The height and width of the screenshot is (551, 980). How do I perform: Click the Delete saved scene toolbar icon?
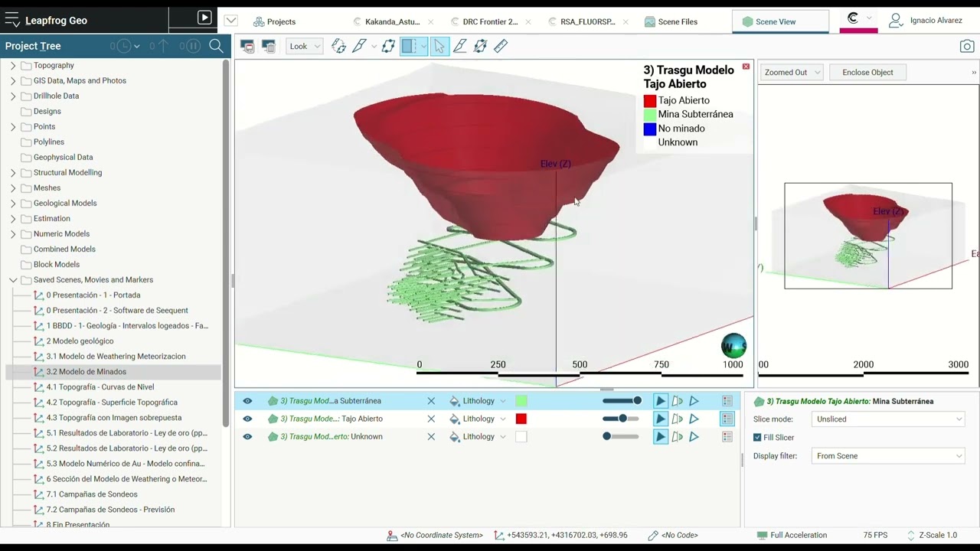(269, 47)
